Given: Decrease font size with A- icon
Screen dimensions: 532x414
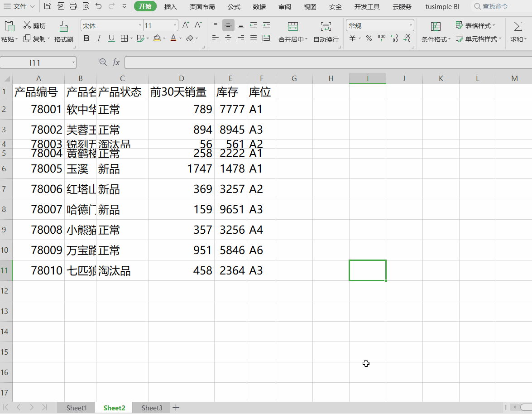Looking at the screenshot, I should pyautogui.click(x=198, y=25).
